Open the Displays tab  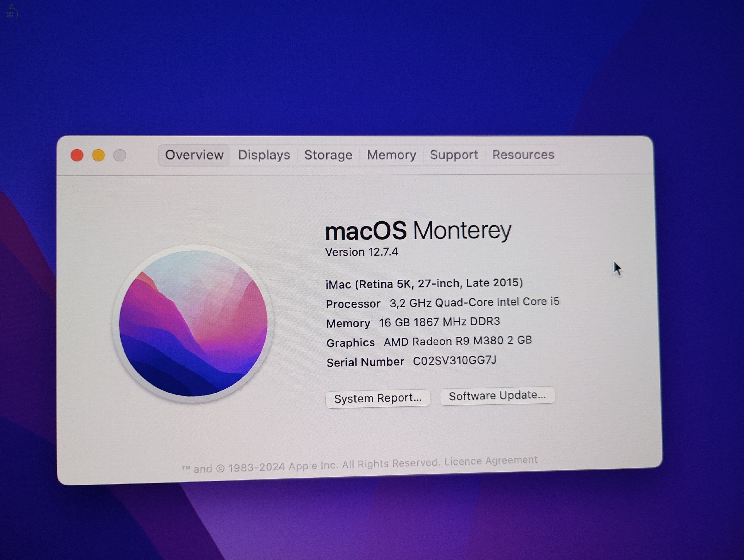click(264, 155)
